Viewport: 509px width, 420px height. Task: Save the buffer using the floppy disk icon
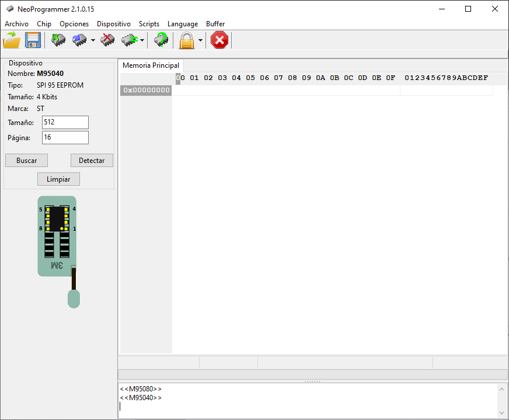(33, 40)
